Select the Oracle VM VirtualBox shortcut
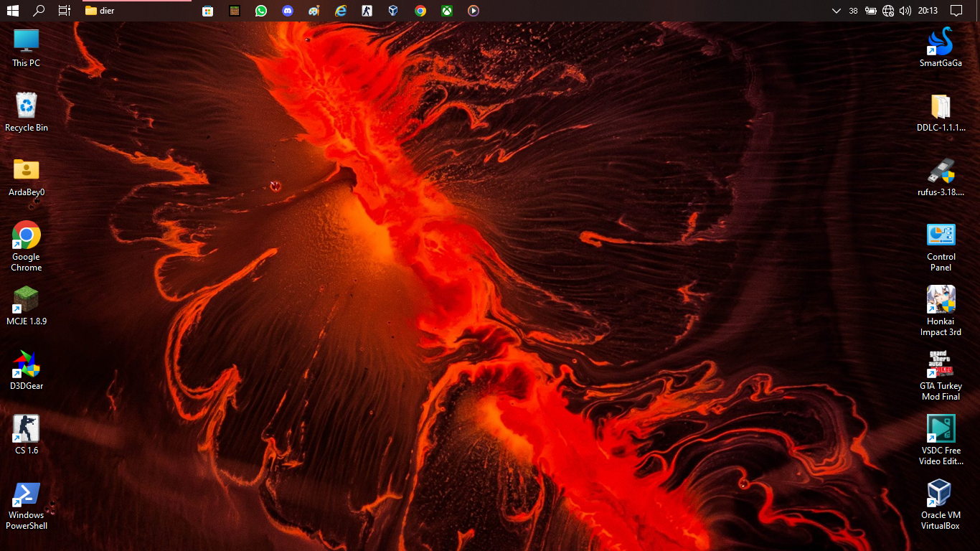The height and width of the screenshot is (551, 980). point(941,504)
